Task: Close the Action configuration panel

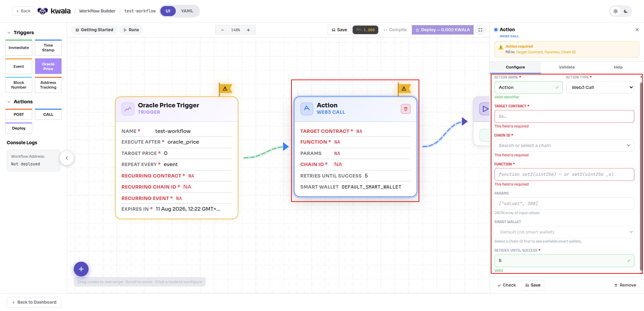Action: 637,30
